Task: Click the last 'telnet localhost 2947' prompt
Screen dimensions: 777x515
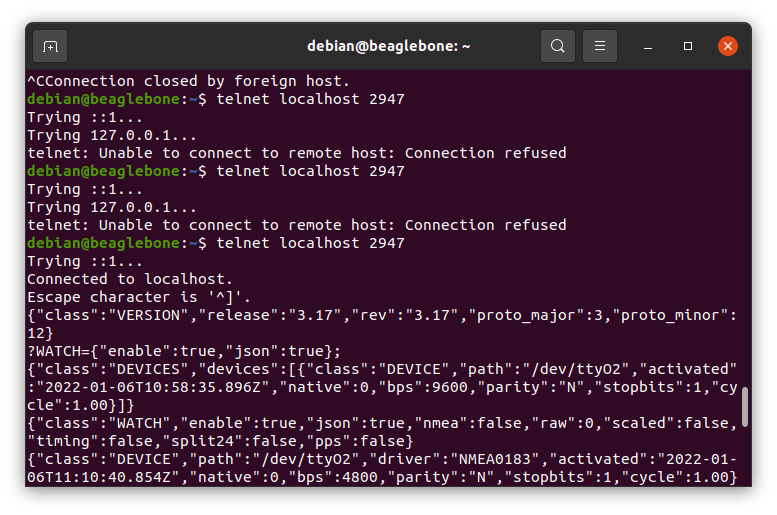Action: click(311, 243)
